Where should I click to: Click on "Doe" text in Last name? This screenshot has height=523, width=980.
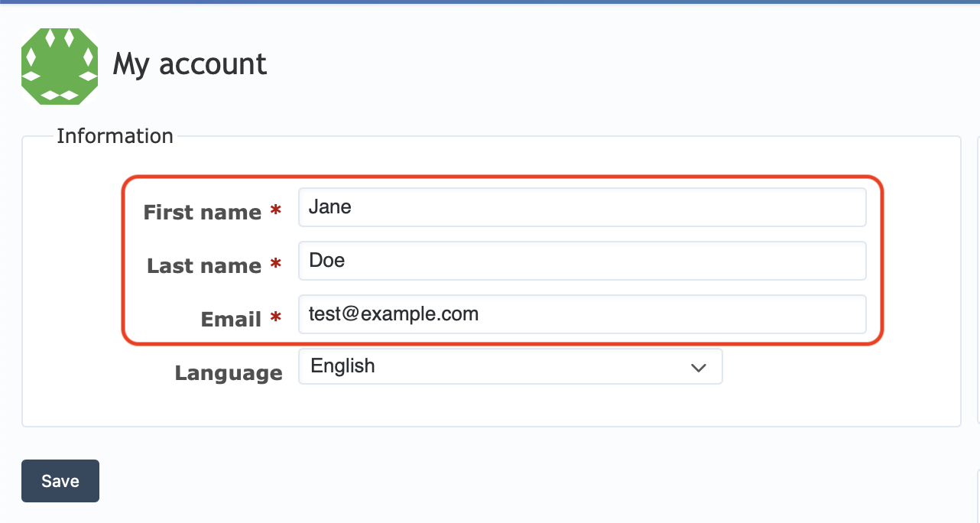[x=326, y=261]
